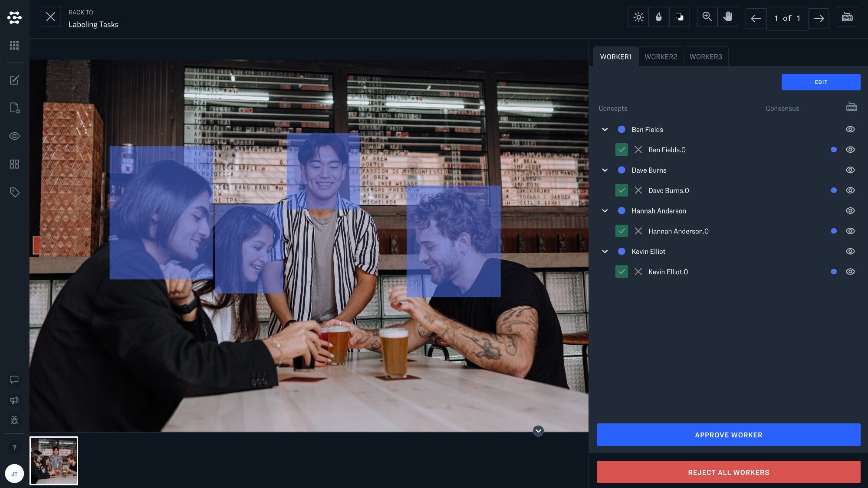Image resolution: width=868 pixels, height=488 pixels.
Task: Open the tag icon in left sidebar
Action: 14,192
